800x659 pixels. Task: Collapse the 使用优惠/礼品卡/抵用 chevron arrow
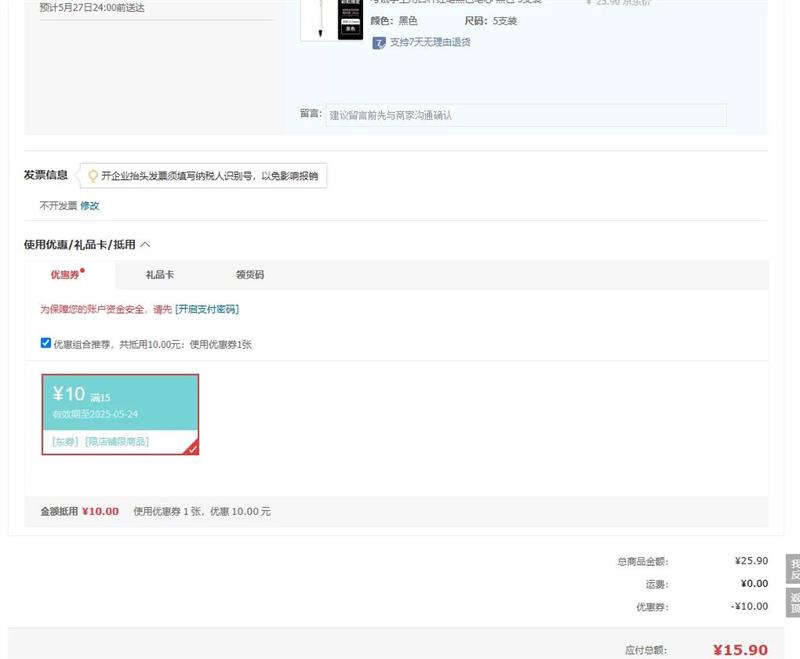[146, 244]
